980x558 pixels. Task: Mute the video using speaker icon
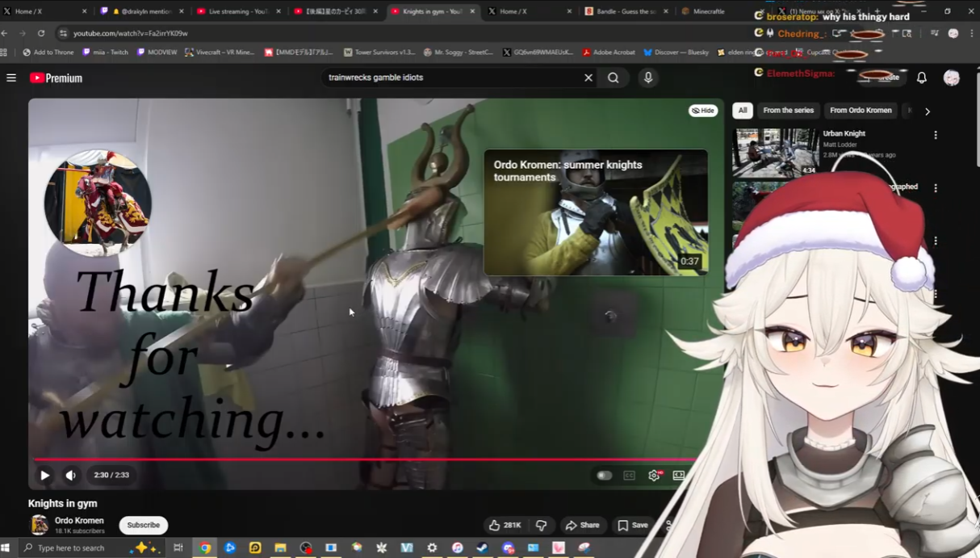(70, 475)
